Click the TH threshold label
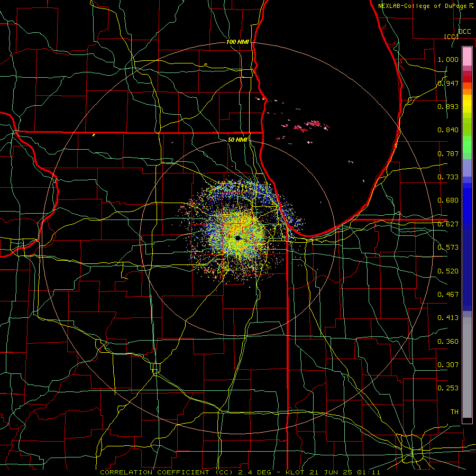 tap(454, 412)
